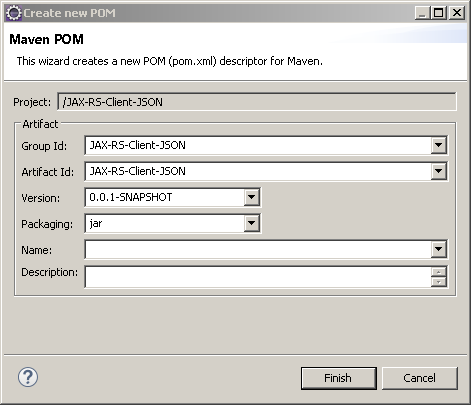Click the Cancel button
The image size is (471, 405).
420,378
